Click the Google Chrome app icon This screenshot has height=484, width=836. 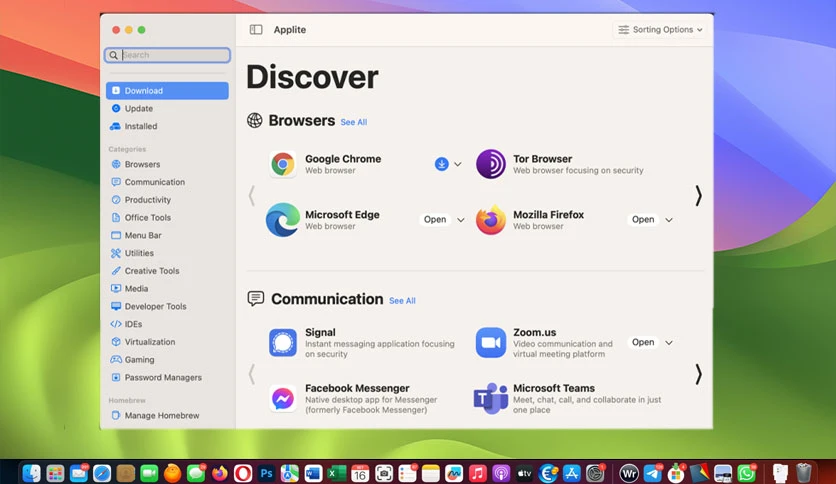[x=283, y=164]
